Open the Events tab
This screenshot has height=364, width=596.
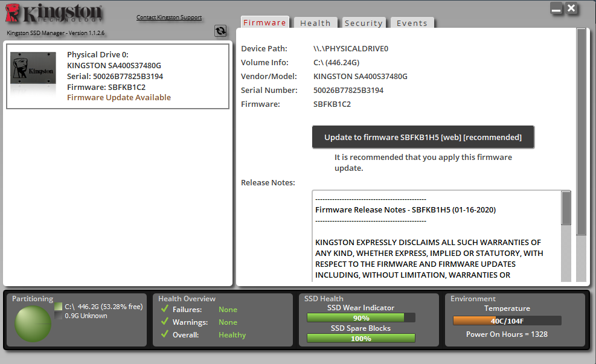tap(412, 23)
